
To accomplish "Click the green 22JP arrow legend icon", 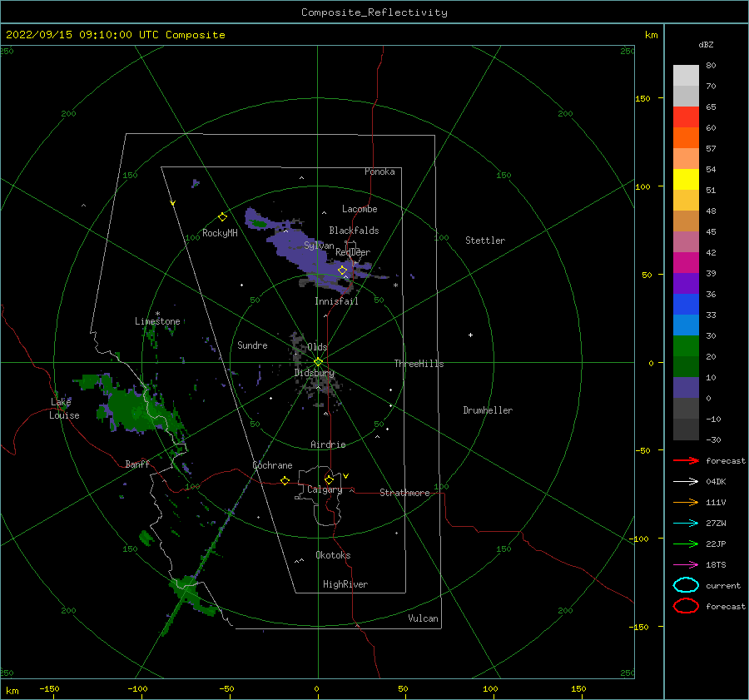I will [686, 544].
